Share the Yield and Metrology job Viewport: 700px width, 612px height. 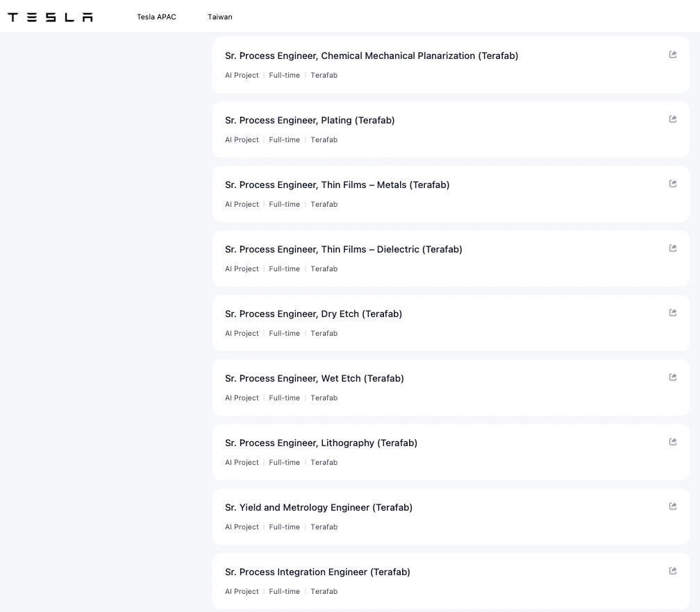point(672,507)
